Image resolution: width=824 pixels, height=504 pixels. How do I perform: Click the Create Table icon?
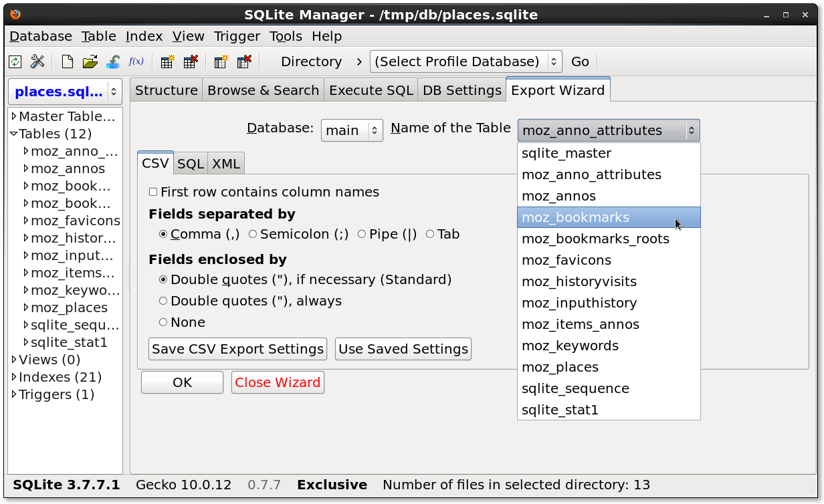[x=167, y=61]
